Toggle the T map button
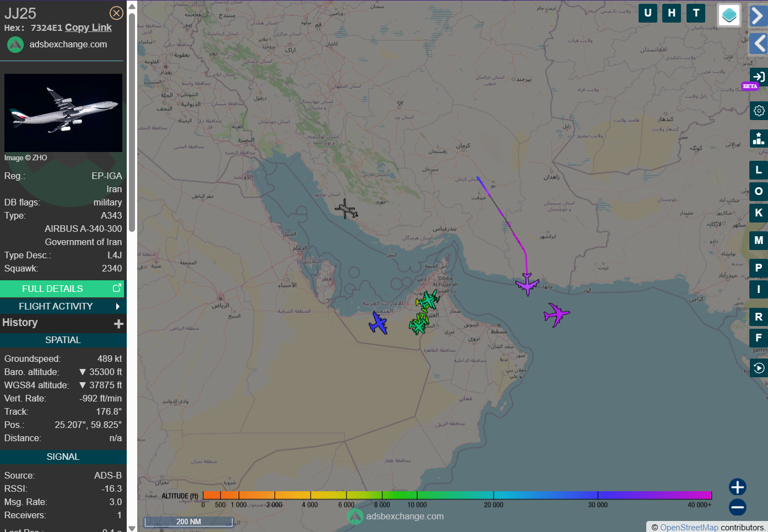The image size is (768, 532). [x=696, y=13]
